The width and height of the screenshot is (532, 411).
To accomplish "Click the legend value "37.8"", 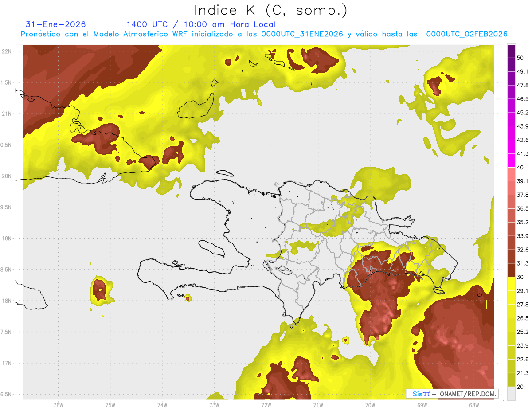I will (523, 195).
